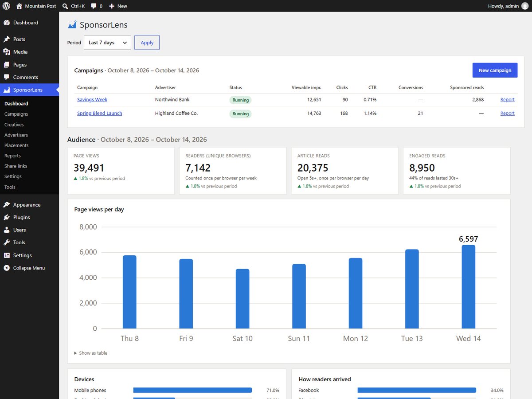Open the Period dropdown Last 7 days

[107, 43]
